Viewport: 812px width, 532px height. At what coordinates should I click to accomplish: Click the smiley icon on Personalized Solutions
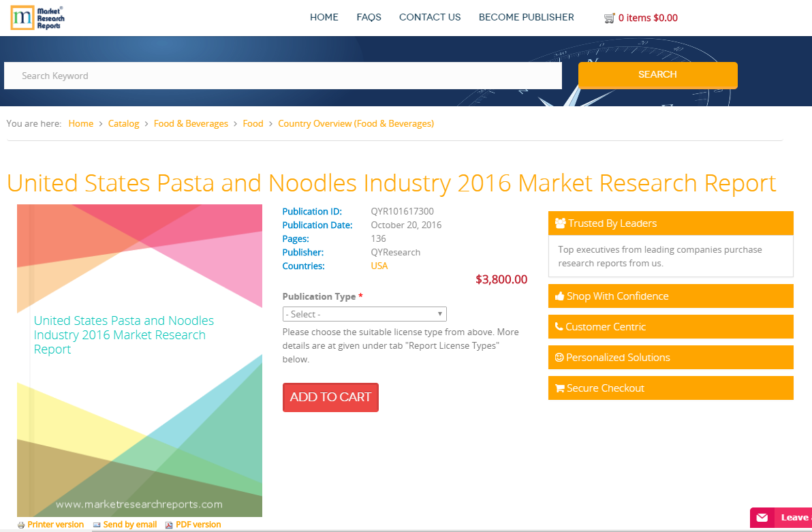pyautogui.click(x=560, y=357)
